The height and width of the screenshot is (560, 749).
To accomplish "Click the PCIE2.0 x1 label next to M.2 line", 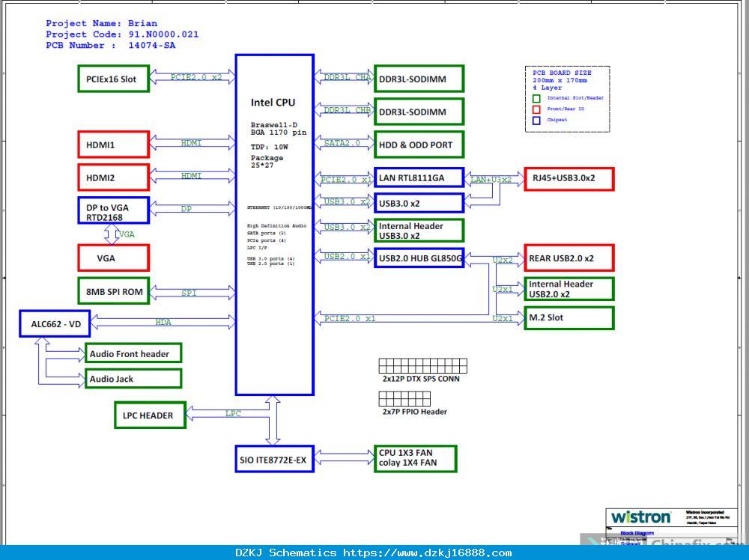I will coord(350,318).
